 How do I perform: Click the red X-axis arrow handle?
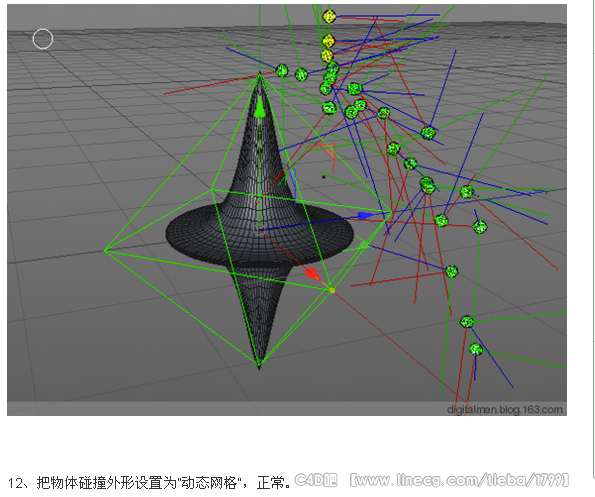pos(313,274)
